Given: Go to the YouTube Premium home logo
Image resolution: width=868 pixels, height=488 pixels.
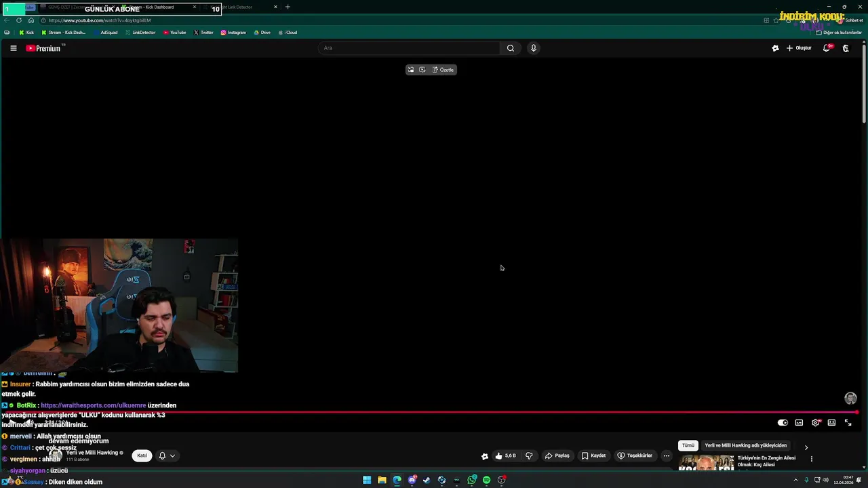Looking at the screenshot, I should (43, 48).
